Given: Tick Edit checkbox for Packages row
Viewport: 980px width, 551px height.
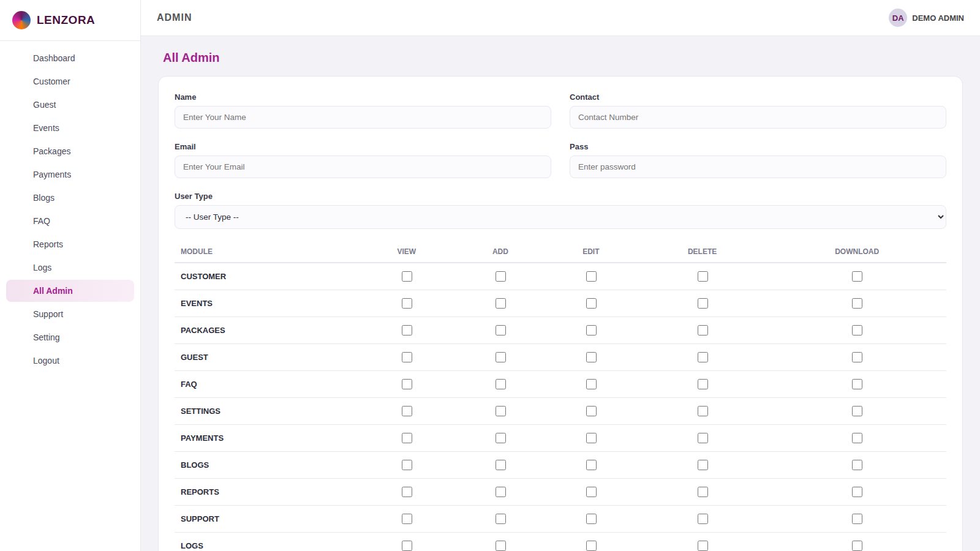Looking at the screenshot, I should click(x=591, y=331).
